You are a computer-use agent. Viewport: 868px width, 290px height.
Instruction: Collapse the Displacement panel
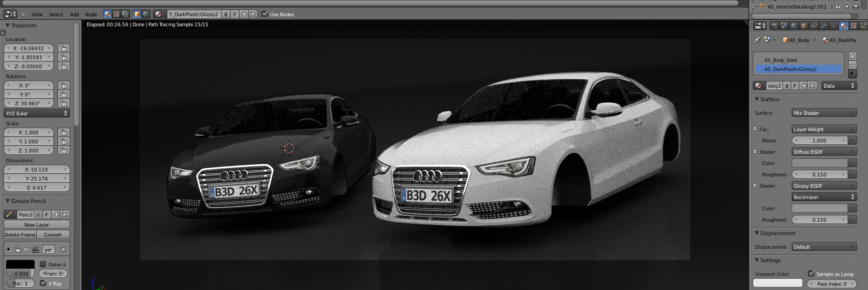[757, 233]
